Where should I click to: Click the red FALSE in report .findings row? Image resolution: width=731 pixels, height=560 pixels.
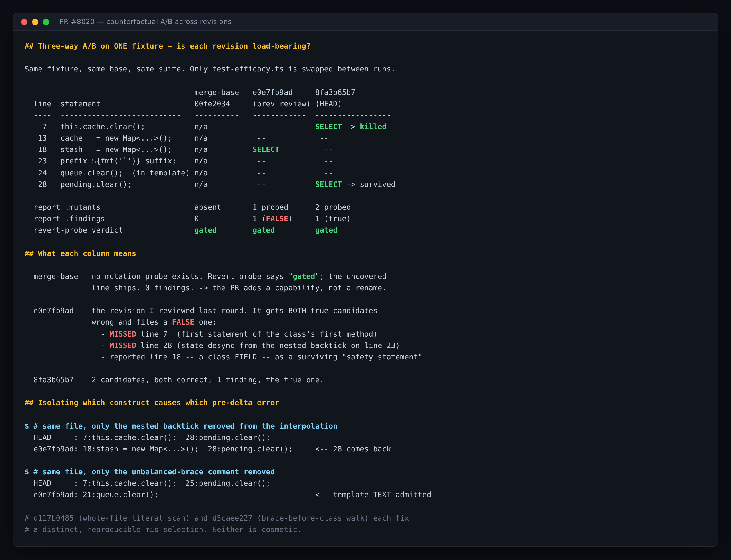[277, 219]
